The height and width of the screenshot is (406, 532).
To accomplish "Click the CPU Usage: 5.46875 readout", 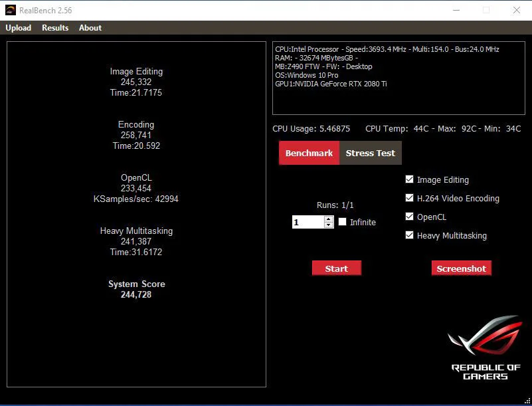I will click(311, 129).
